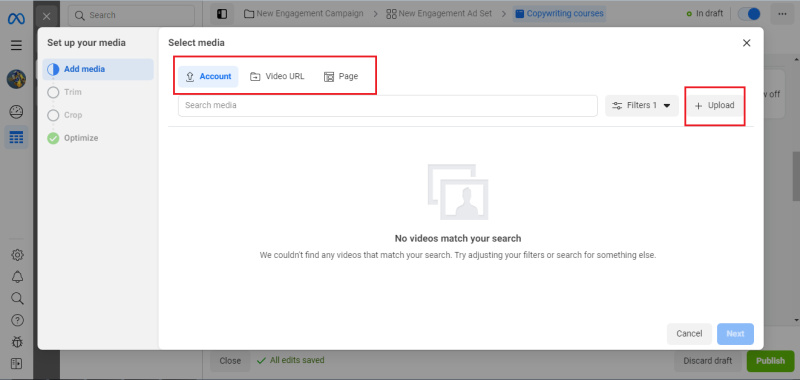Click the green Publish button
This screenshot has height=380, width=800.
click(770, 361)
